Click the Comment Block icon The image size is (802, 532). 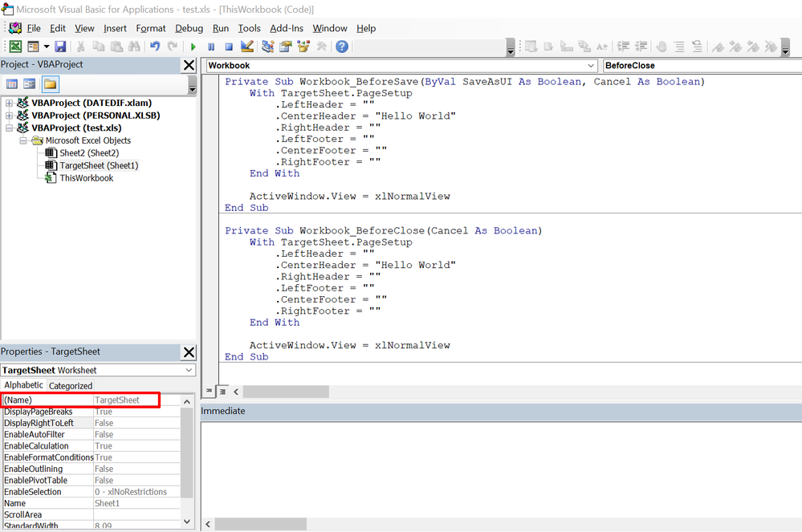pos(679,47)
